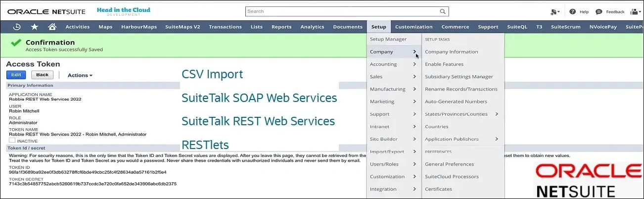This screenshot has height=199, width=644.
Task: Select the Token ID value text
Action: coord(88,172)
